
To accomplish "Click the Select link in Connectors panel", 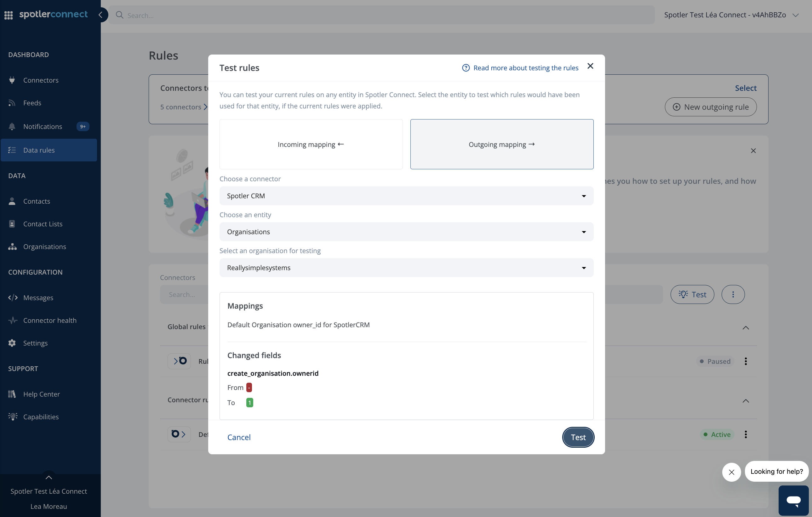I will coord(746,88).
